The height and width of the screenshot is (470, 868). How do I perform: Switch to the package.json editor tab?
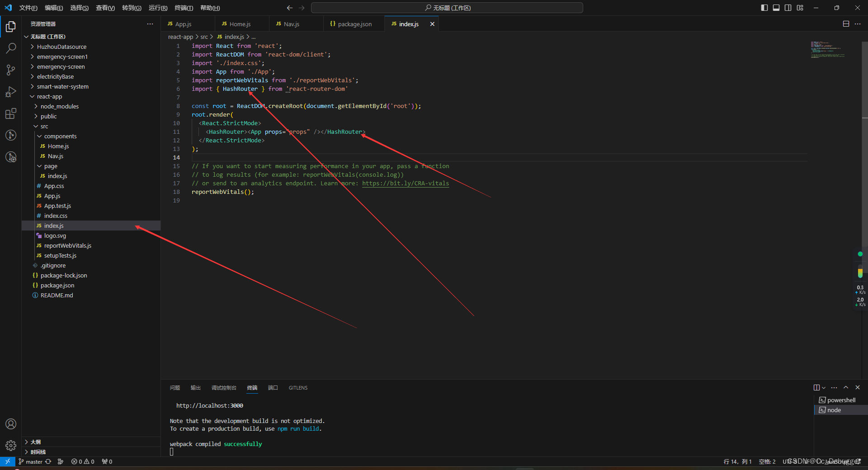(x=354, y=24)
